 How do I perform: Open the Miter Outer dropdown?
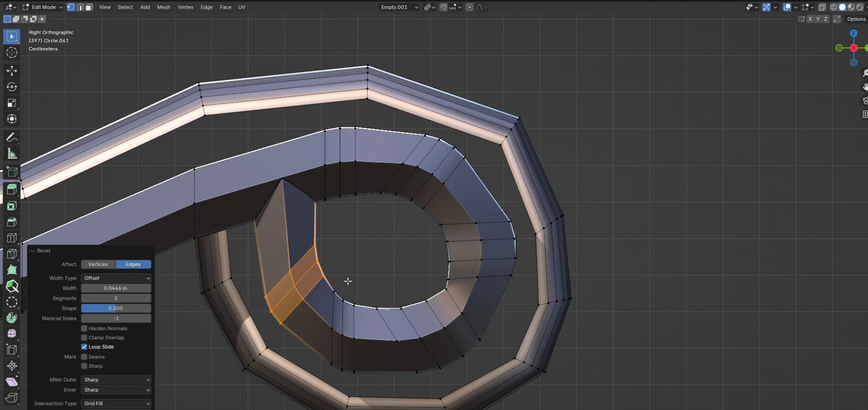click(x=116, y=380)
